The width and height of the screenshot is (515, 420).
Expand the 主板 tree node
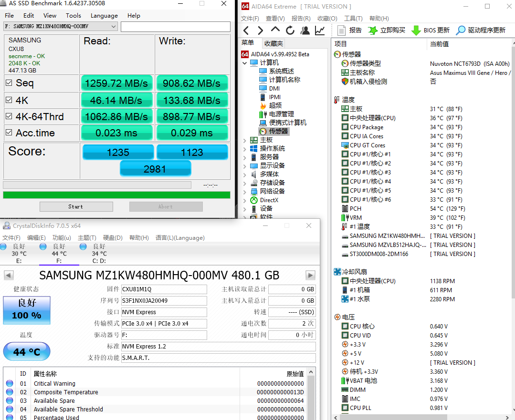tap(245, 141)
